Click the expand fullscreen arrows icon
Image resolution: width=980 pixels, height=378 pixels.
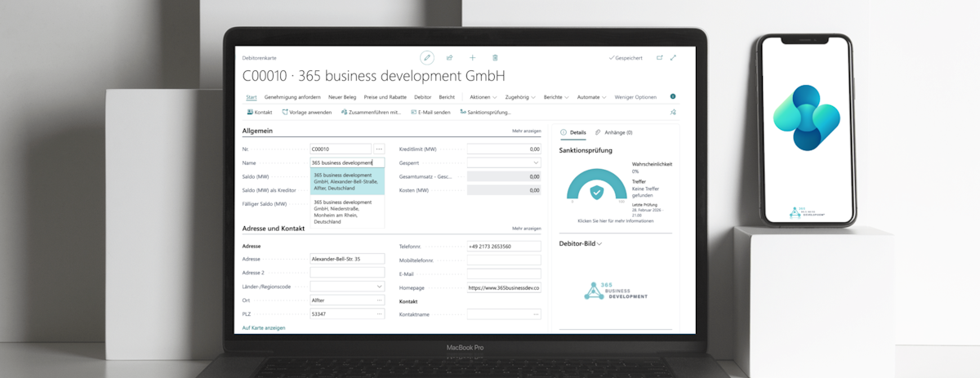pyautogui.click(x=673, y=58)
